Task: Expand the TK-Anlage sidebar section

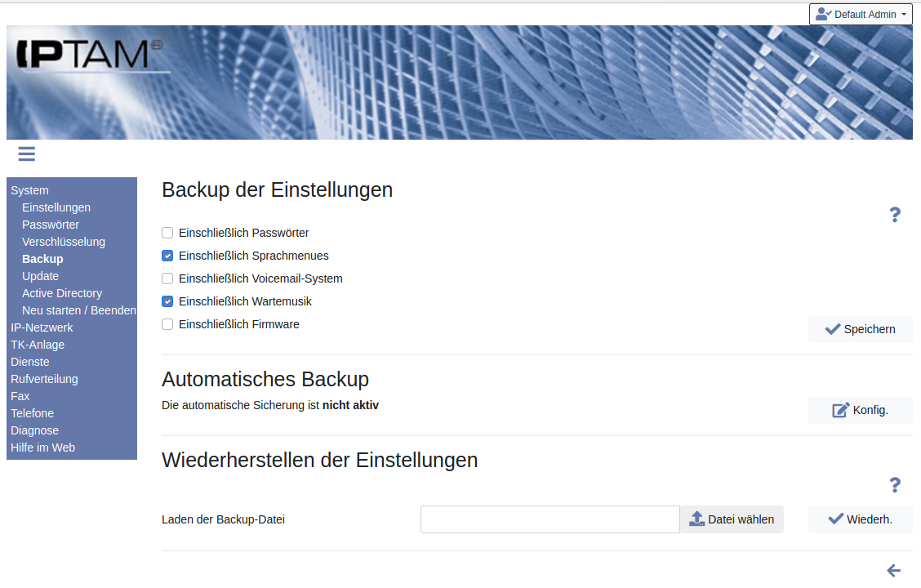Action: 38,345
